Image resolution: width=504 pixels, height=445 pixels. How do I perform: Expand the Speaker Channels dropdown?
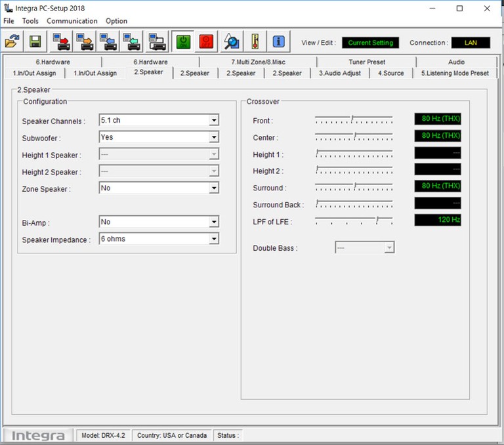(x=213, y=120)
